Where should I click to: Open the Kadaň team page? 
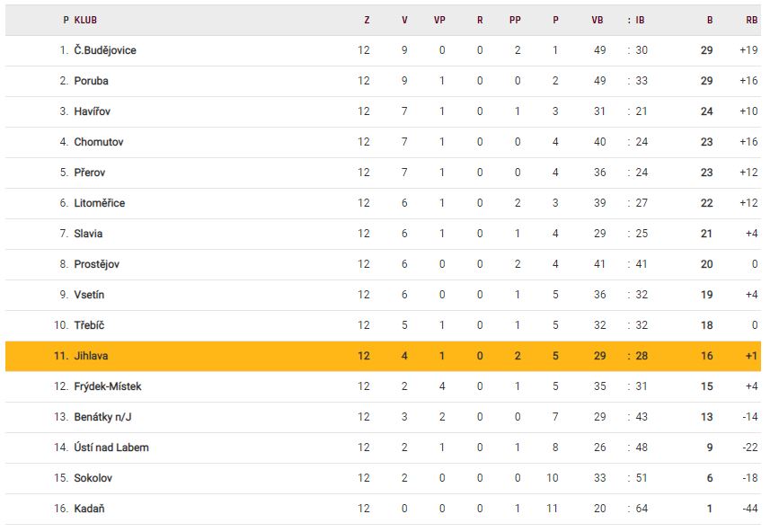(x=90, y=509)
